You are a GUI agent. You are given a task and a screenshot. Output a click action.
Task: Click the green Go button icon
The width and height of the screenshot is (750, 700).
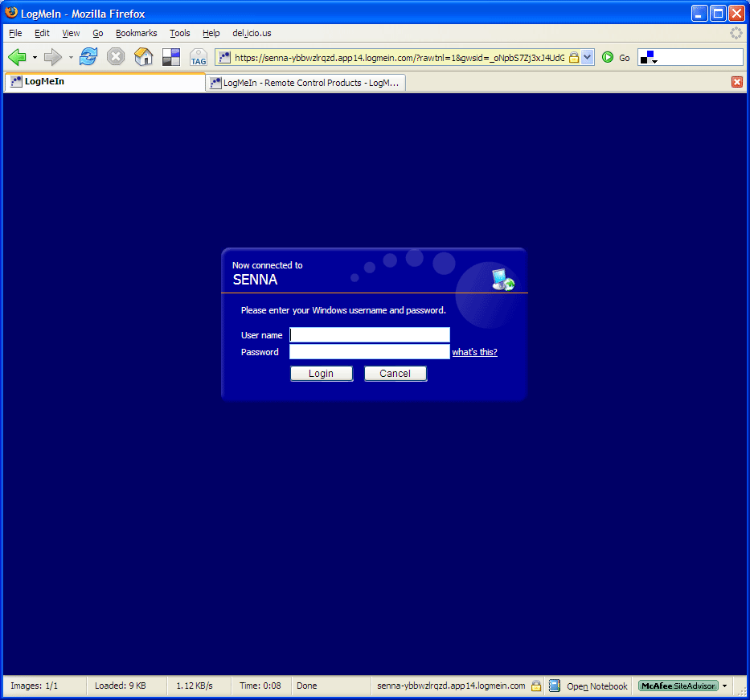(x=608, y=57)
